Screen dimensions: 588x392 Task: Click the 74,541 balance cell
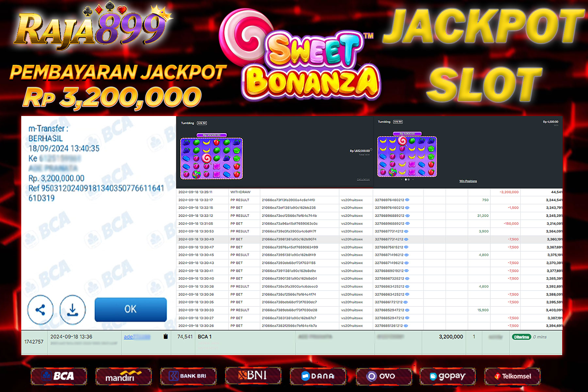pyautogui.click(x=185, y=337)
